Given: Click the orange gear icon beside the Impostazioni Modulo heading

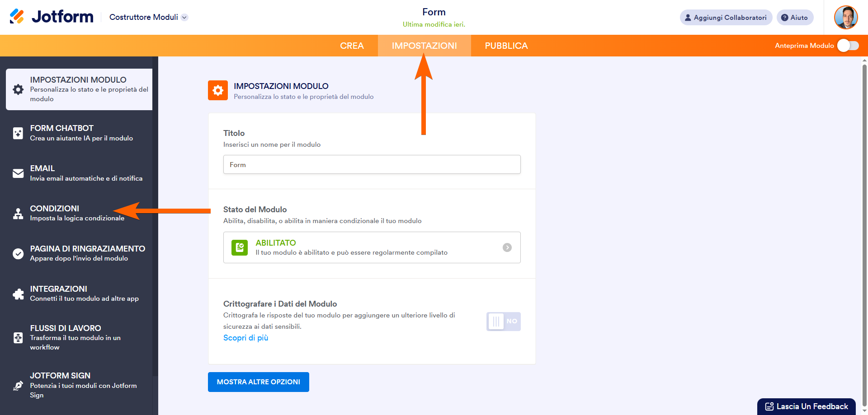Looking at the screenshot, I should click(x=218, y=90).
